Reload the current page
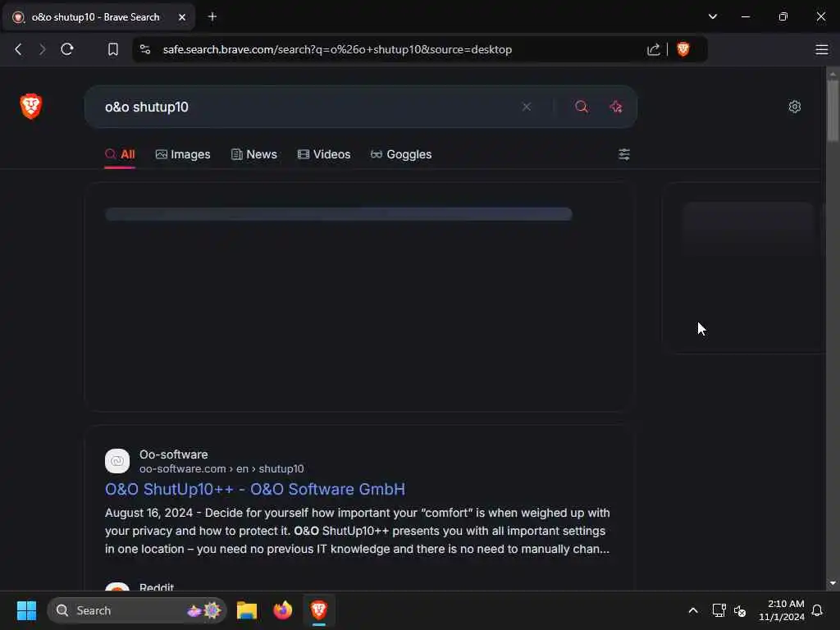 (x=67, y=49)
